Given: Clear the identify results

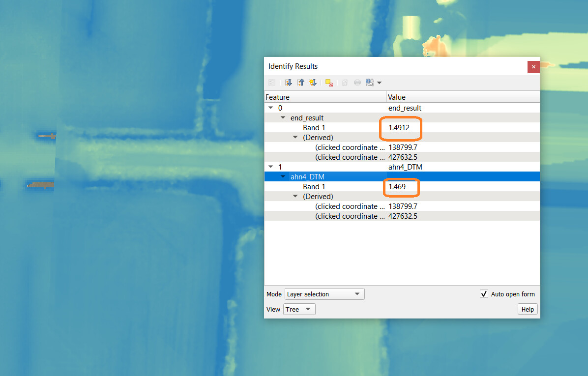Looking at the screenshot, I should (x=328, y=83).
